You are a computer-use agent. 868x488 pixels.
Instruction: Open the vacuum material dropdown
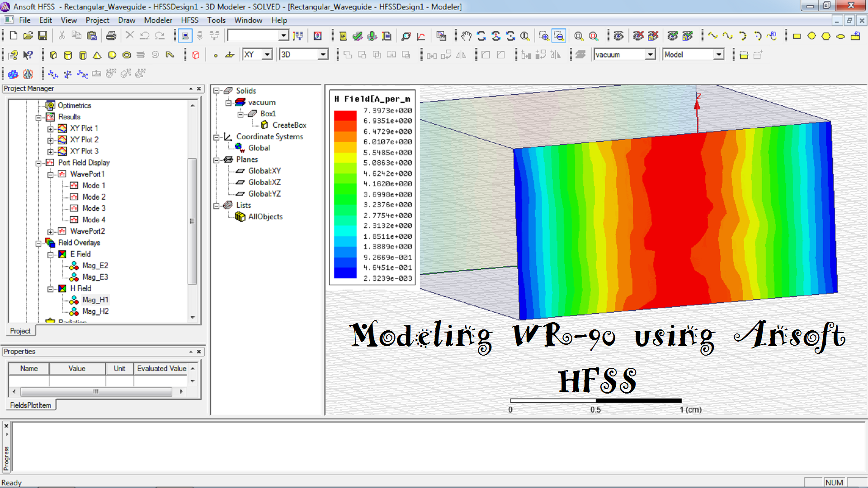click(x=650, y=54)
